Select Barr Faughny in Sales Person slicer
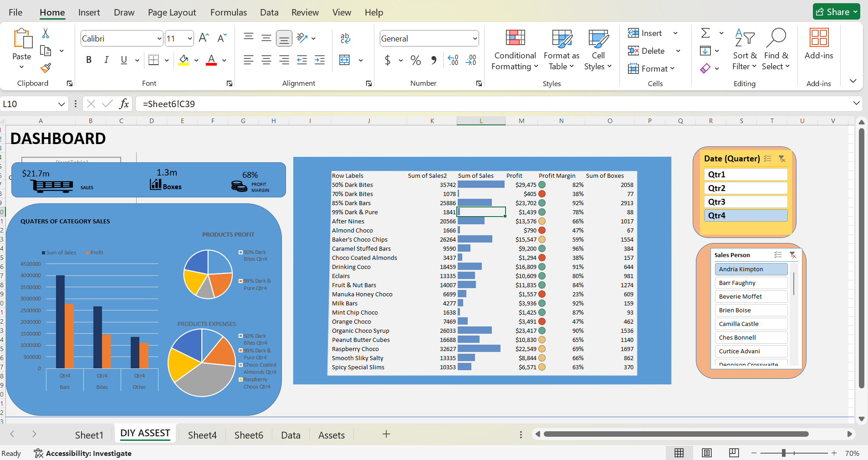This screenshot has height=460, width=868. (751, 283)
